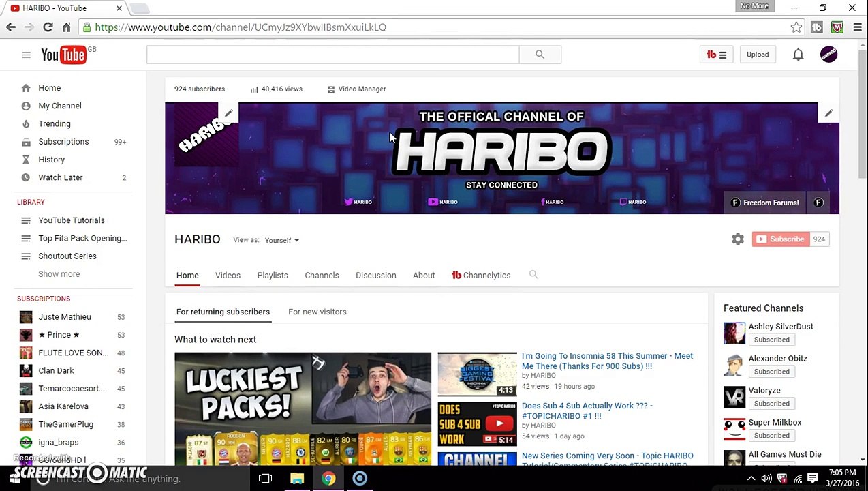
Task: Click the search magnifier button
Action: 540,55
